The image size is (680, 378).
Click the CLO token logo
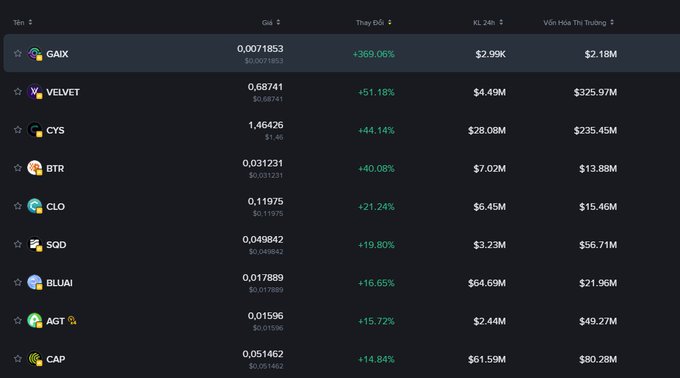point(35,206)
